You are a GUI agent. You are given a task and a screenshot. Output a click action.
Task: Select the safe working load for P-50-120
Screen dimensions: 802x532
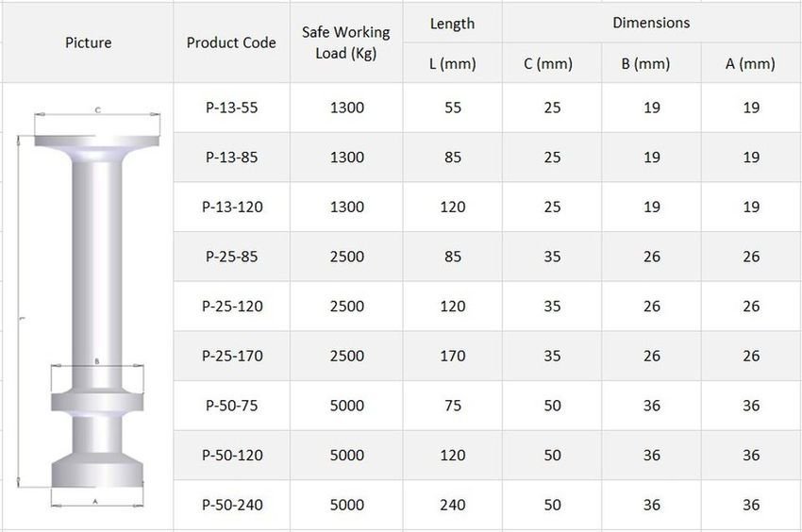(346, 456)
